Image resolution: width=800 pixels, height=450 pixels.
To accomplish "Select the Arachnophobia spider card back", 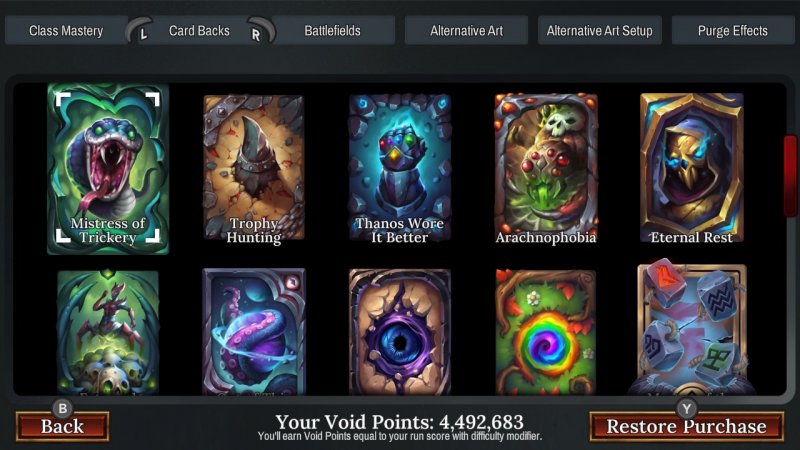I will [x=545, y=168].
